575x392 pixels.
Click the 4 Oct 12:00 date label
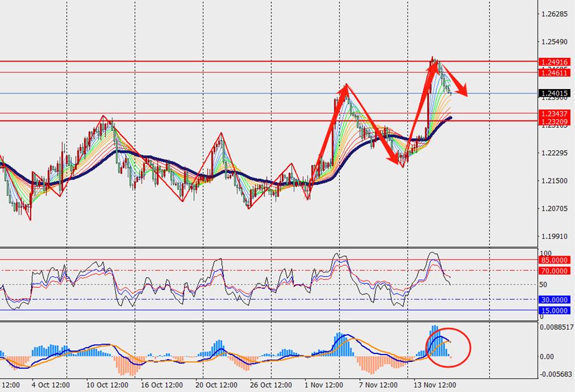(51, 385)
